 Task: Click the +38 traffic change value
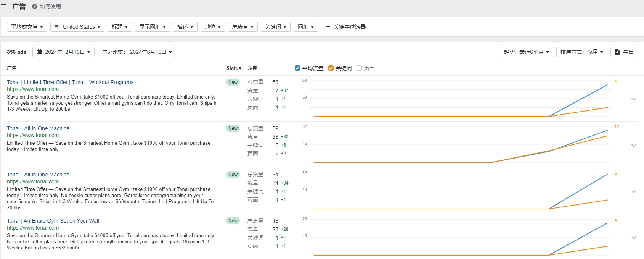(284, 137)
